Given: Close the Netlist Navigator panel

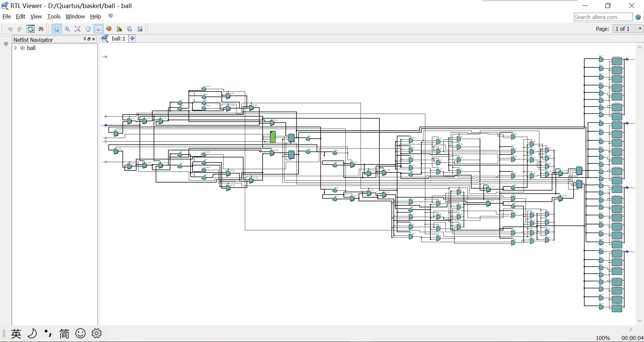Looking at the screenshot, I should click(x=94, y=39).
